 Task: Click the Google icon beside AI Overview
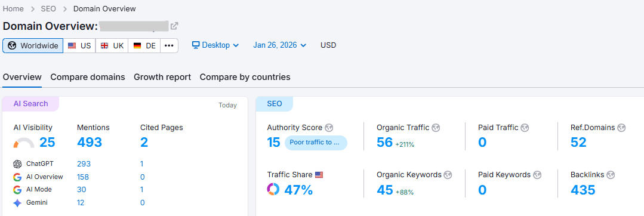click(17, 177)
